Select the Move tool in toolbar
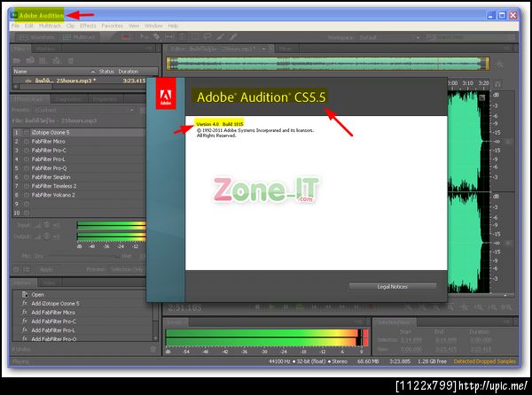Screen dimensions: 532x395 (145, 37)
